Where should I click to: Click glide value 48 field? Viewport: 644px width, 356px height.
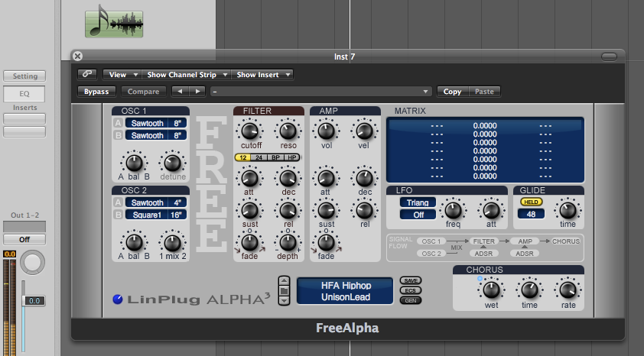[x=531, y=214]
